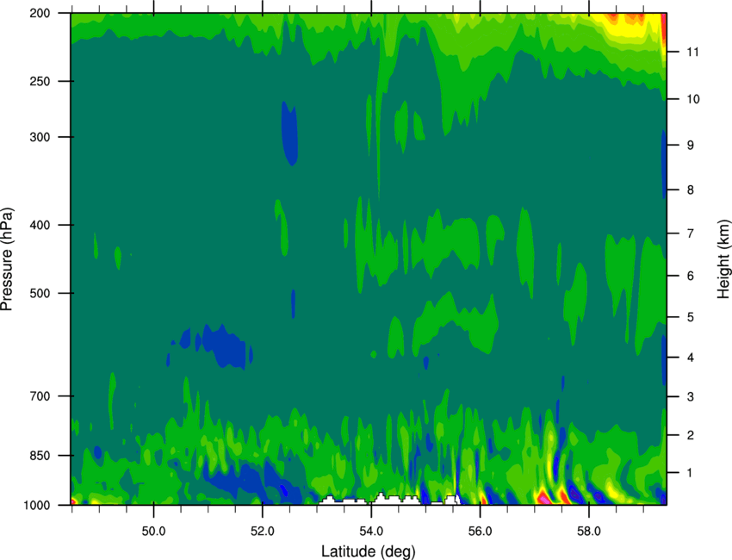The image size is (732, 560).
Task: Click the 52.0 latitude tick label
Action: [x=263, y=532]
